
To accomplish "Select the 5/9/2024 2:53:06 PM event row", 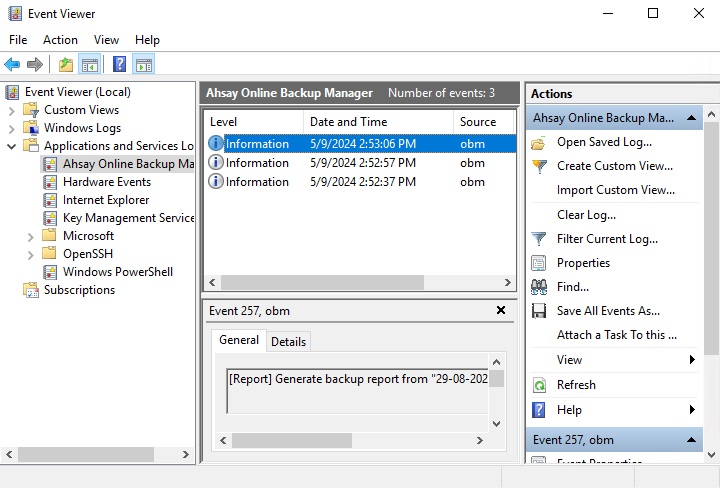I will click(x=360, y=144).
